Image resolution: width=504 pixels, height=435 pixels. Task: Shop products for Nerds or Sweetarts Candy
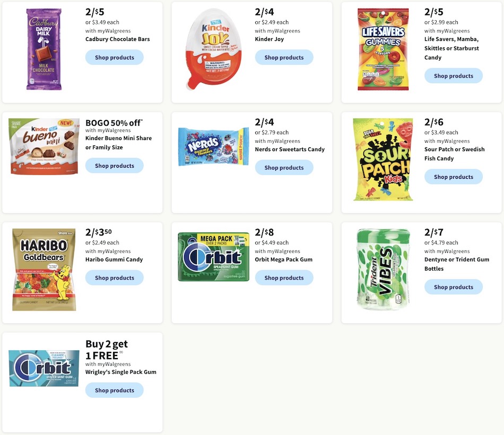[x=284, y=168]
